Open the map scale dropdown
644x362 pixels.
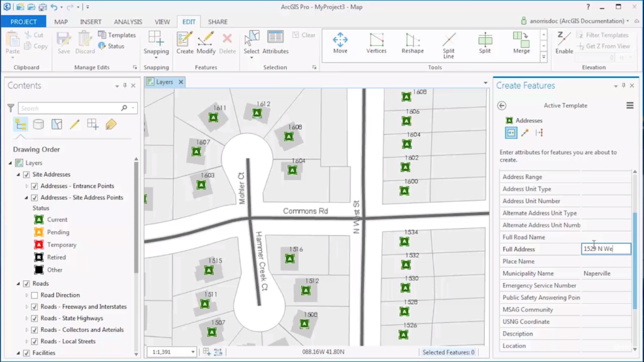(x=192, y=352)
